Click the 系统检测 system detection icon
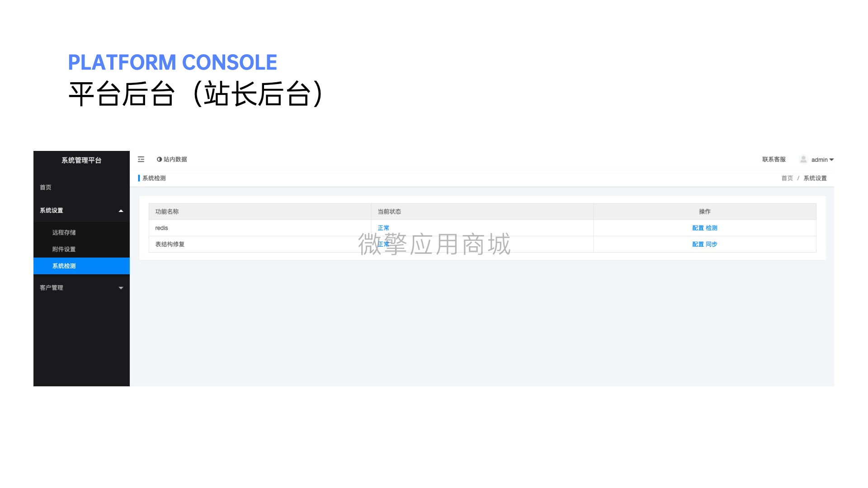Viewport: 868px width, 488px height. (x=64, y=266)
